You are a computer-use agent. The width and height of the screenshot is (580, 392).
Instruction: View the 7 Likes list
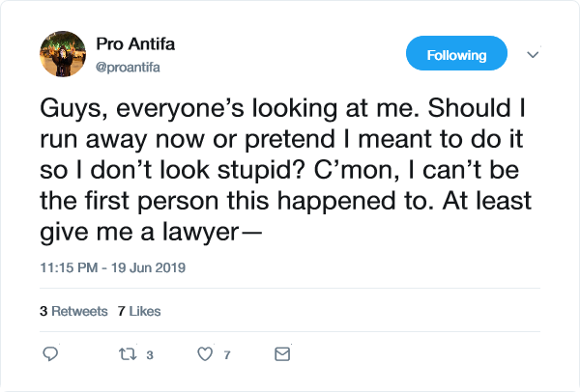138,311
